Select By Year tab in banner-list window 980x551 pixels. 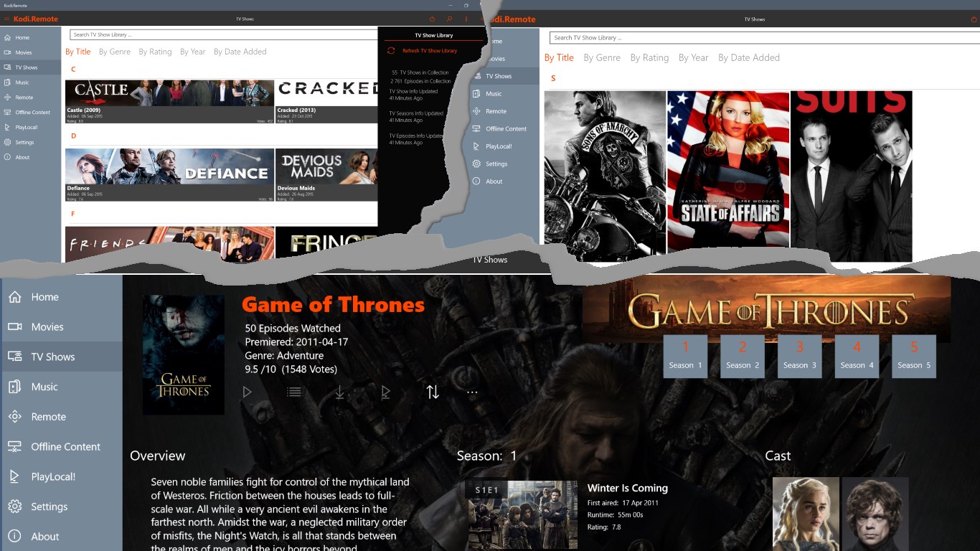coord(193,52)
